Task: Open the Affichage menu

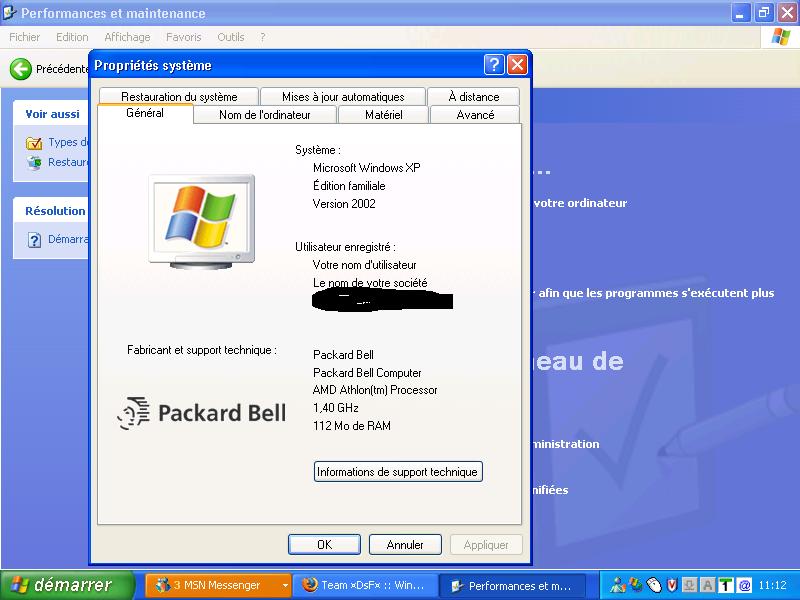Action: point(127,37)
